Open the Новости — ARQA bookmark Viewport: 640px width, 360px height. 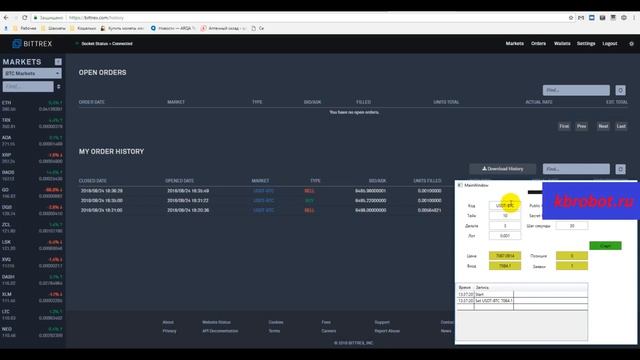click(173, 28)
